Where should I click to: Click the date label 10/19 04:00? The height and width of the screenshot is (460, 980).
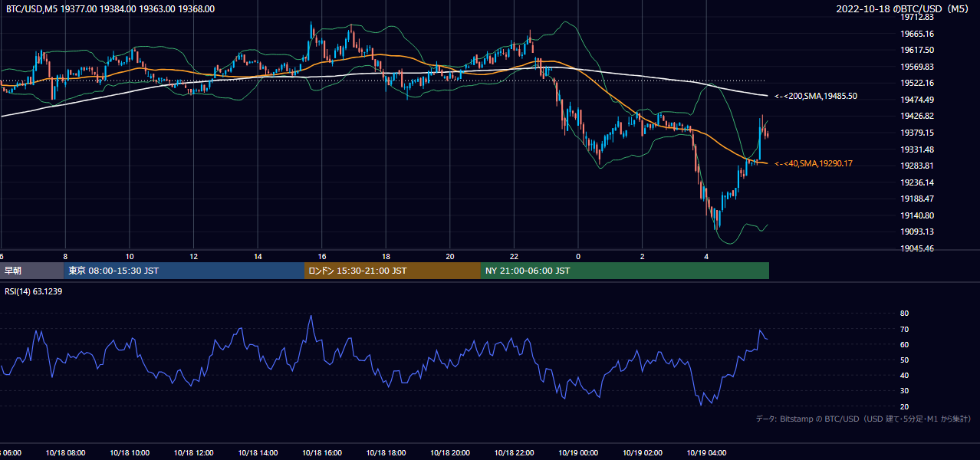(707, 453)
